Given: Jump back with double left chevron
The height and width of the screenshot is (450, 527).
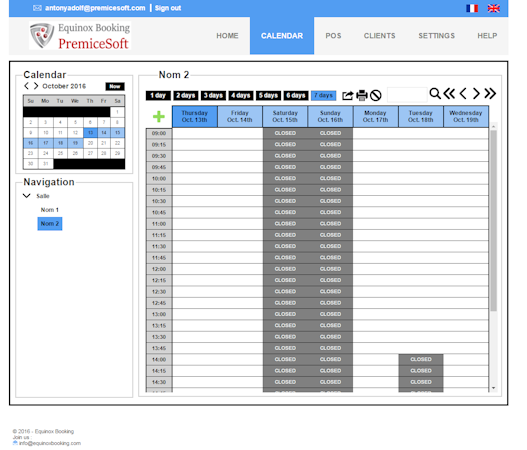Looking at the screenshot, I should 449,93.
